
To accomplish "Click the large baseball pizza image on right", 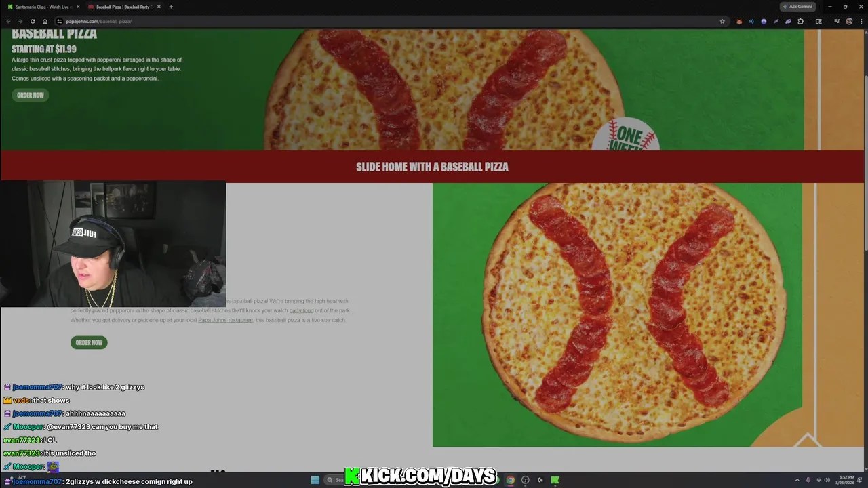I will point(634,314).
